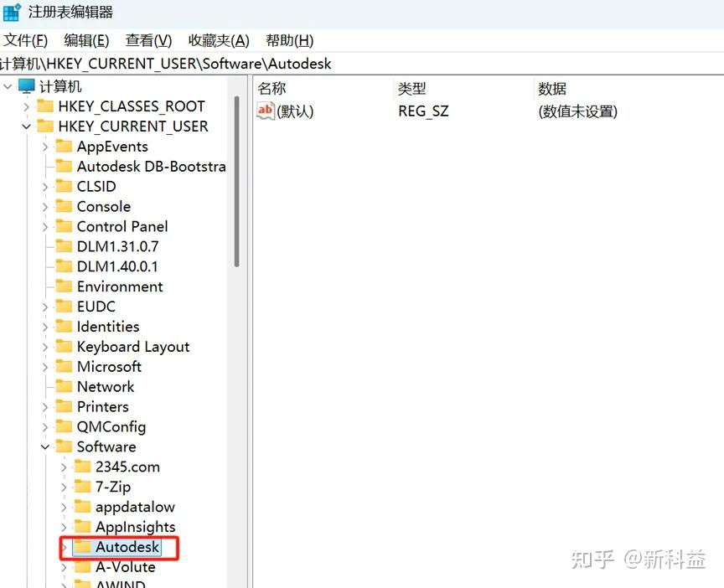This screenshot has height=588, width=724.
Task: Click the Software folder icon
Action: point(64,446)
